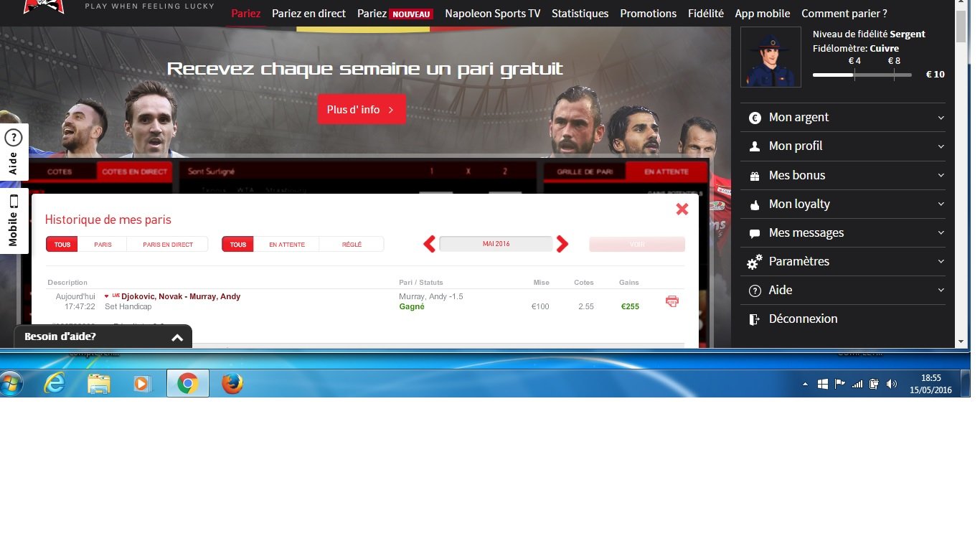Click the person icon beside Mon profil
The width and height of the screenshot is (980, 551).
[755, 146]
